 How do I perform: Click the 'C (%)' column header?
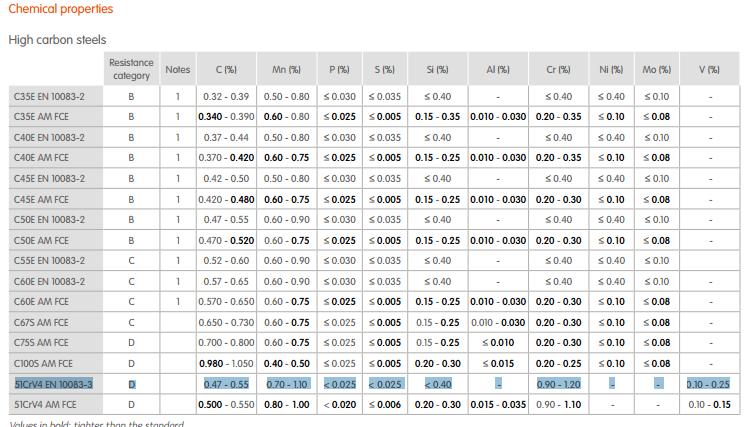click(x=226, y=69)
